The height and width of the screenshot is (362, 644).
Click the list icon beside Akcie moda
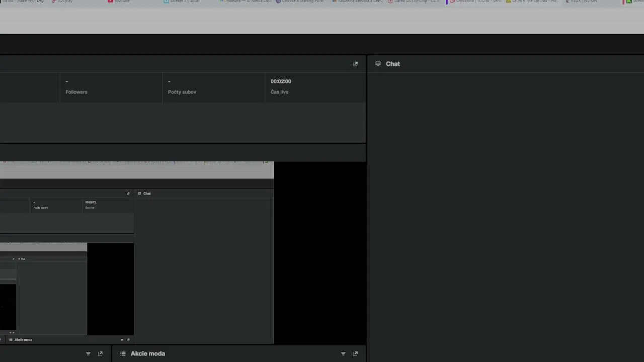point(123,353)
